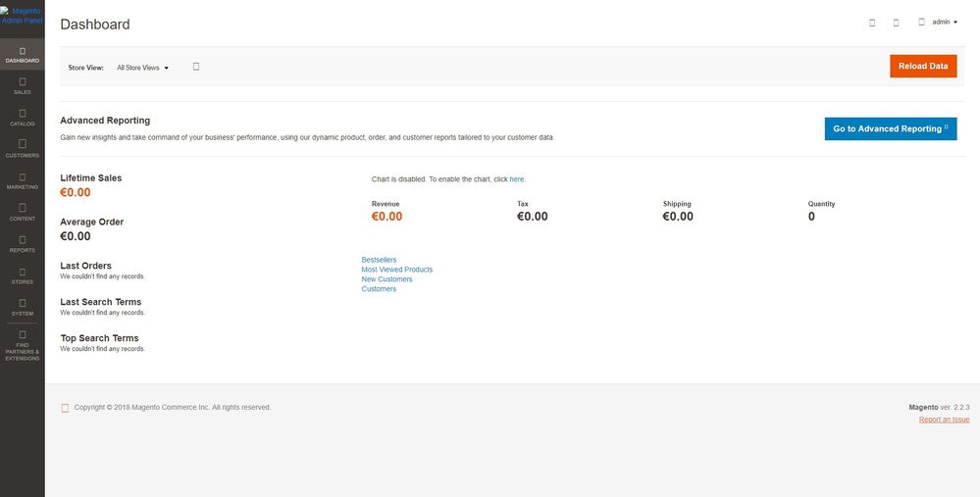This screenshot has width=980, height=497.
Task: Open the Stores sidebar menu
Action: [22, 275]
